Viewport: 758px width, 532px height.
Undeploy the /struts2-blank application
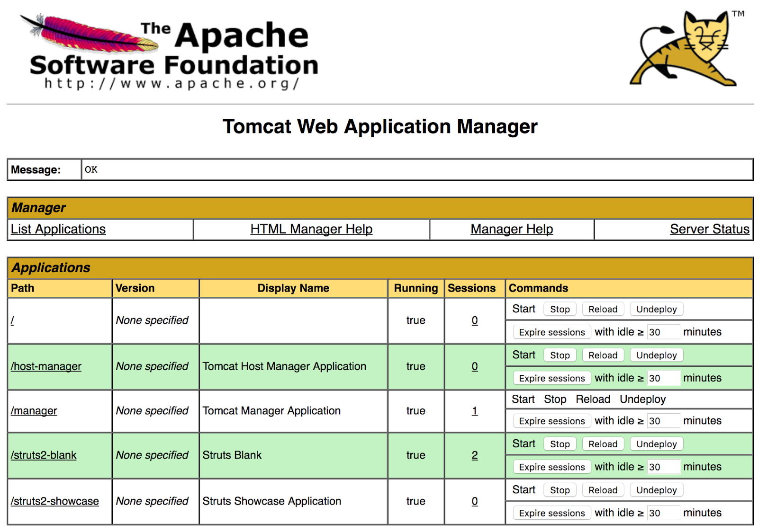[x=657, y=444]
